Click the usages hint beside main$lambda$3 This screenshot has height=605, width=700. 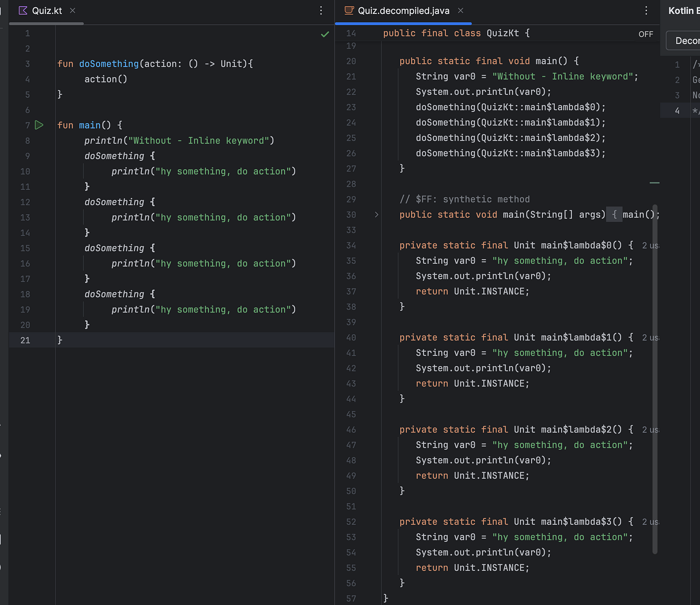[x=650, y=521]
